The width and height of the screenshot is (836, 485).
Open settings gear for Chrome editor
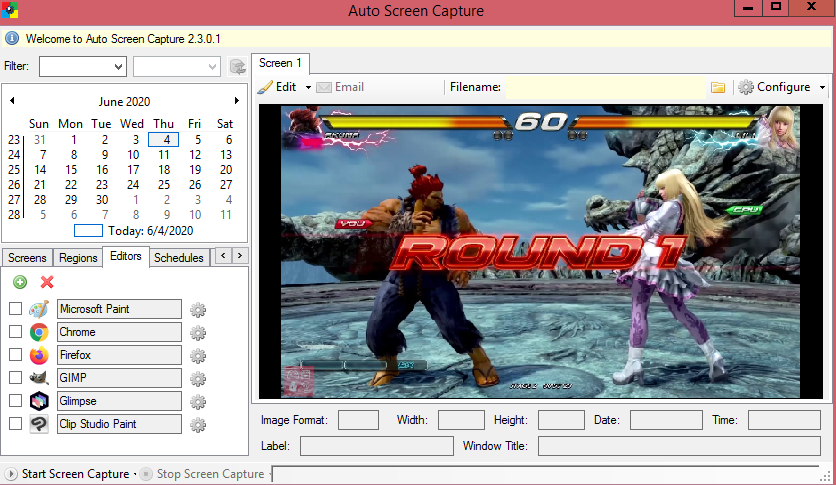click(x=198, y=333)
